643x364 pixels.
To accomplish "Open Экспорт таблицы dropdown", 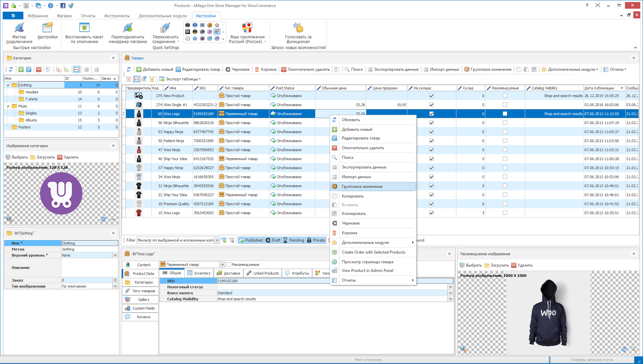I will coord(180,79).
